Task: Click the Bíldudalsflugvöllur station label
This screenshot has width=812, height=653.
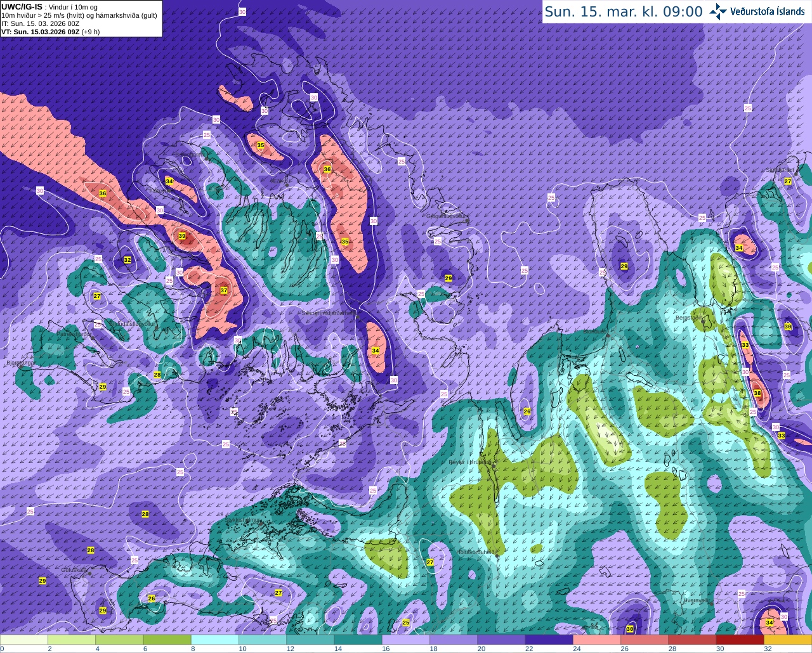Action: point(133,323)
